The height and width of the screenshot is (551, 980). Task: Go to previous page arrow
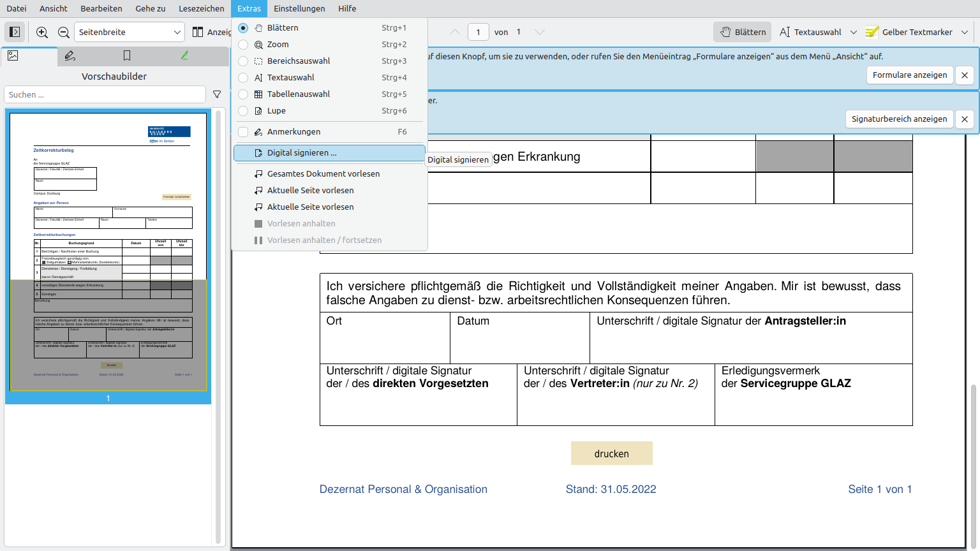point(454,32)
